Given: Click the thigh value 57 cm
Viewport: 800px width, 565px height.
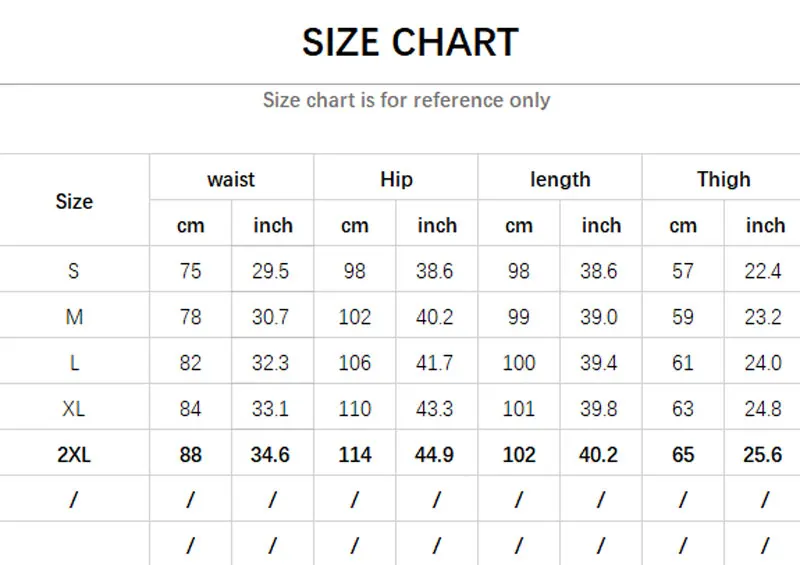Looking at the screenshot, I should pyautogui.click(x=682, y=271).
